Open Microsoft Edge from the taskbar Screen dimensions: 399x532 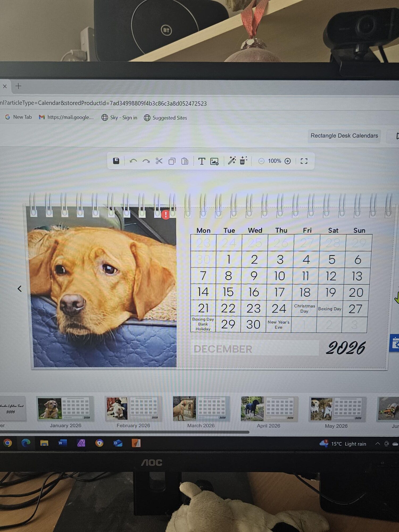click(x=26, y=443)
